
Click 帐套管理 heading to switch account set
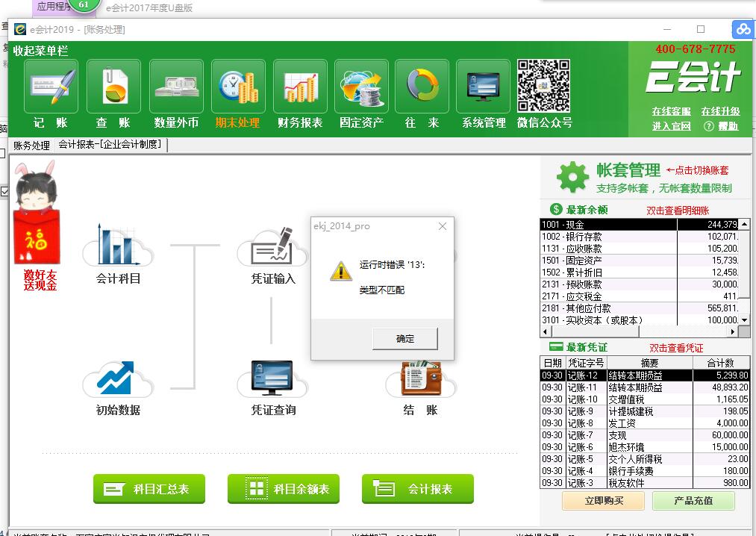pyautogui.click(x=628, y=169)
